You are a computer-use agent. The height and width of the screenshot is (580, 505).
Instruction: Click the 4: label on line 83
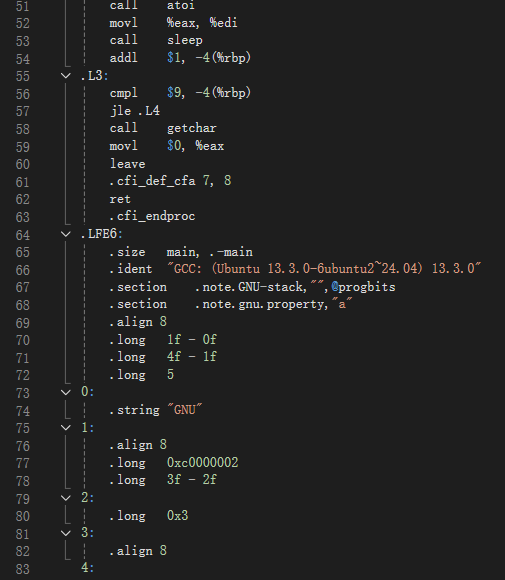click(x=88, y=568)
